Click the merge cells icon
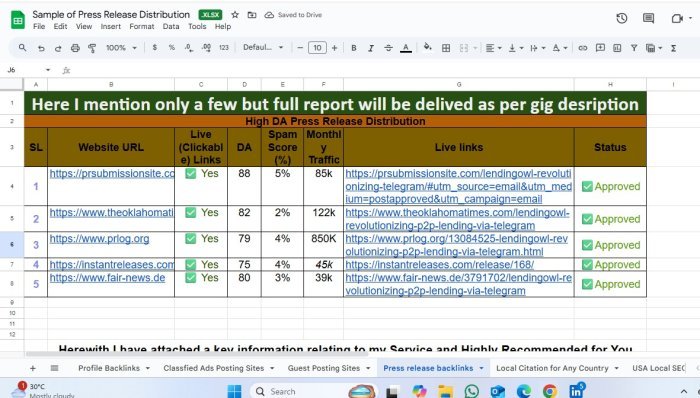Viewport: 700px width, 398px height. click(x=464, y=48)
